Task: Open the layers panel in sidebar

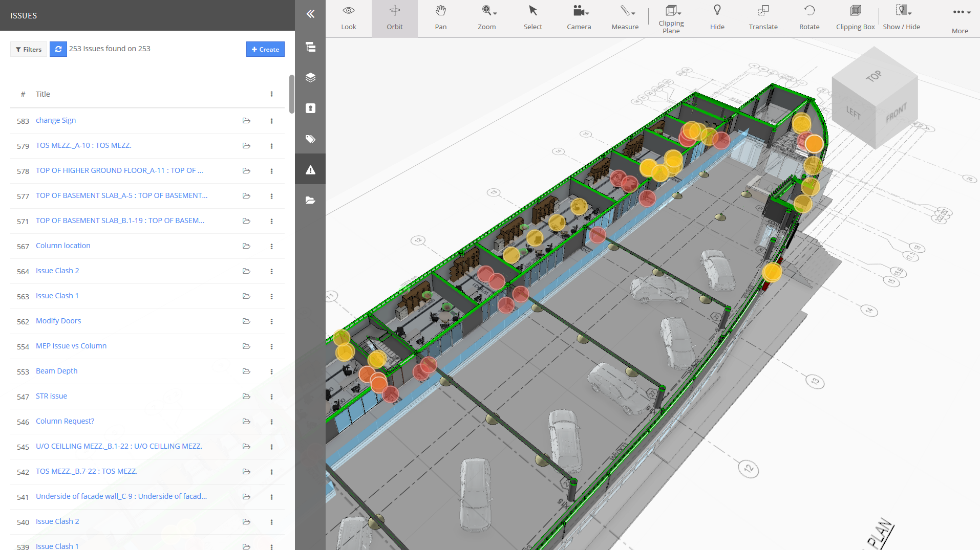Action: (x=310, y=78)
